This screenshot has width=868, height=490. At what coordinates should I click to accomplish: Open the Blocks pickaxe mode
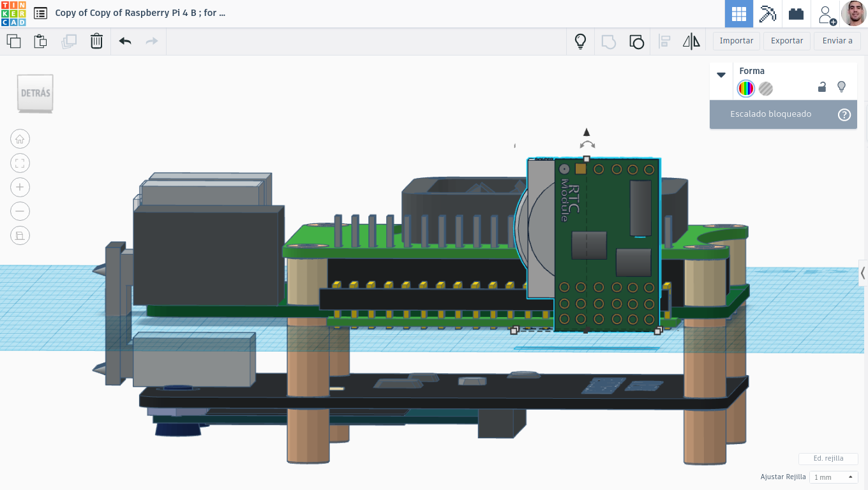click(x=767, y=14)
